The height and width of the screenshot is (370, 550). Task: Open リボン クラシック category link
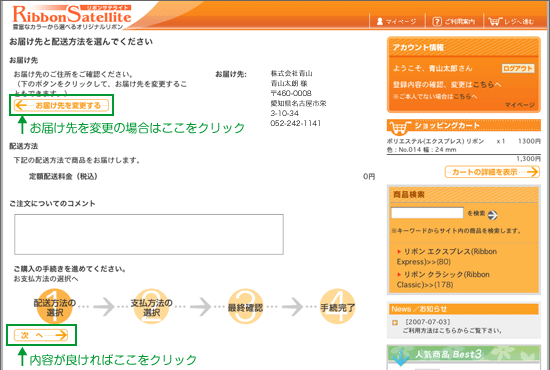(x=443, y=280)
